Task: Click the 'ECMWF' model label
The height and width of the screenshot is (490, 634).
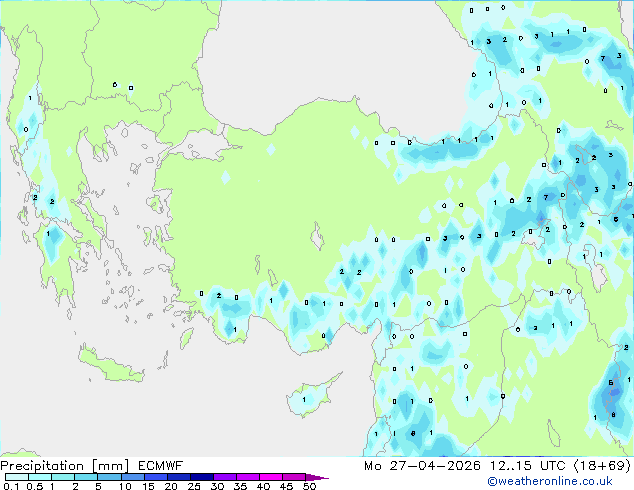Action: pos(161,466)
